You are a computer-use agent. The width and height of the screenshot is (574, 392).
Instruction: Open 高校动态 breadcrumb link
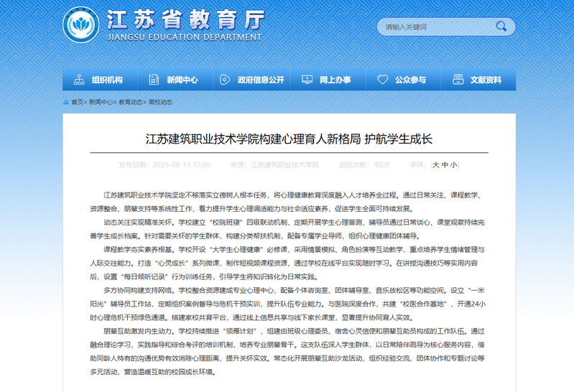160,103
